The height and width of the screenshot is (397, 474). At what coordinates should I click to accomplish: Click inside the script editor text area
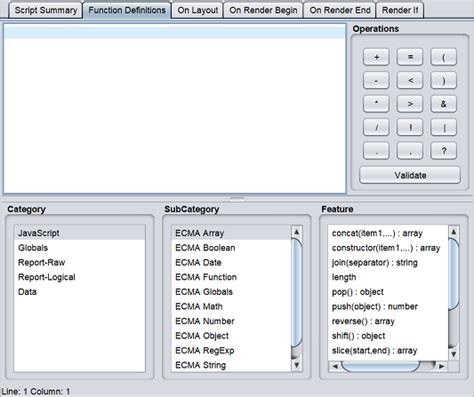click(175, 109)
